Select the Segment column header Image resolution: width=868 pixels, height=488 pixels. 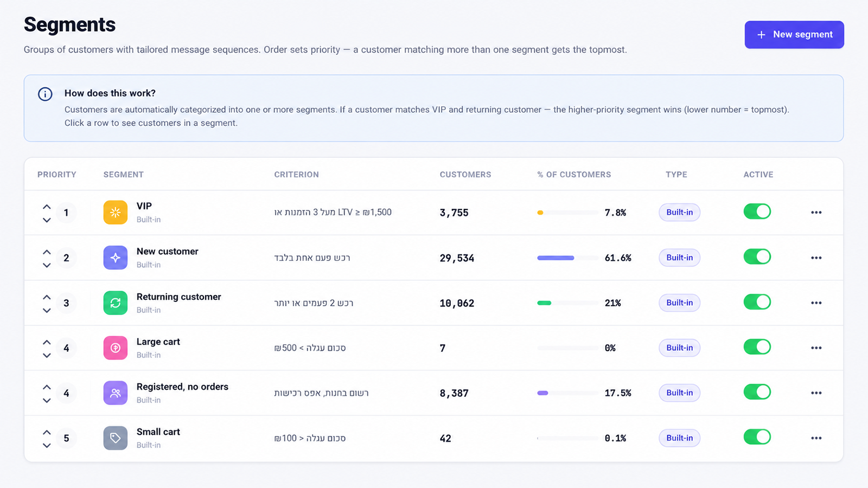click(x=123, y=175)
